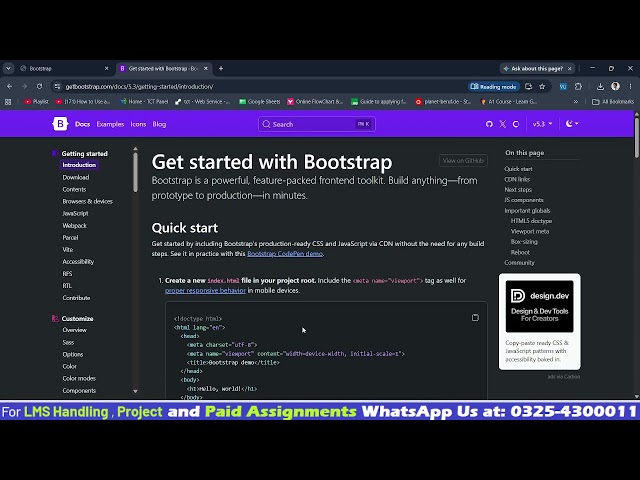Screen dimensions: 640x480
Task: Click the sidebar scroll up arrow
Action: 136,149
